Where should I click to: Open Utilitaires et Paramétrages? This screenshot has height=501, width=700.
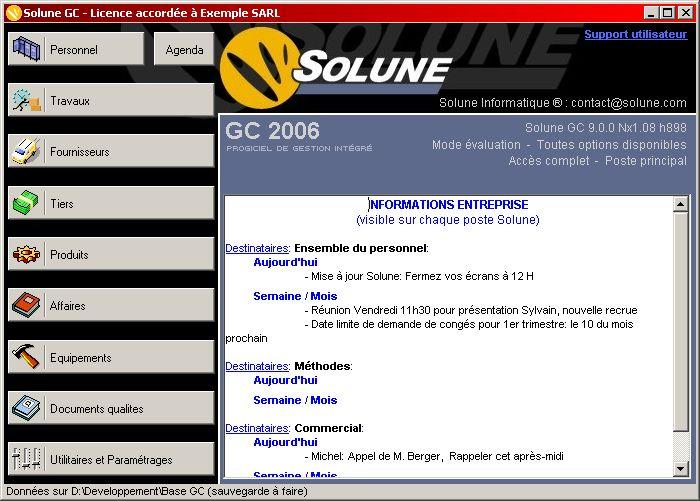(111, 459)
